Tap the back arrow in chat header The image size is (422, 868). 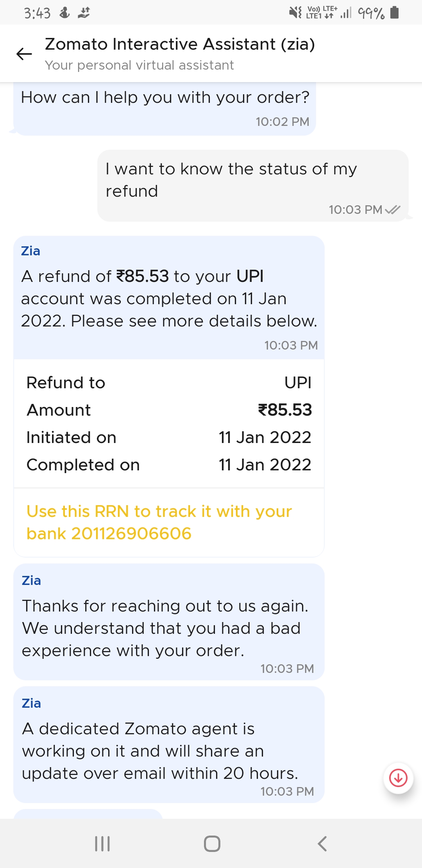click(x=24, y=54)
